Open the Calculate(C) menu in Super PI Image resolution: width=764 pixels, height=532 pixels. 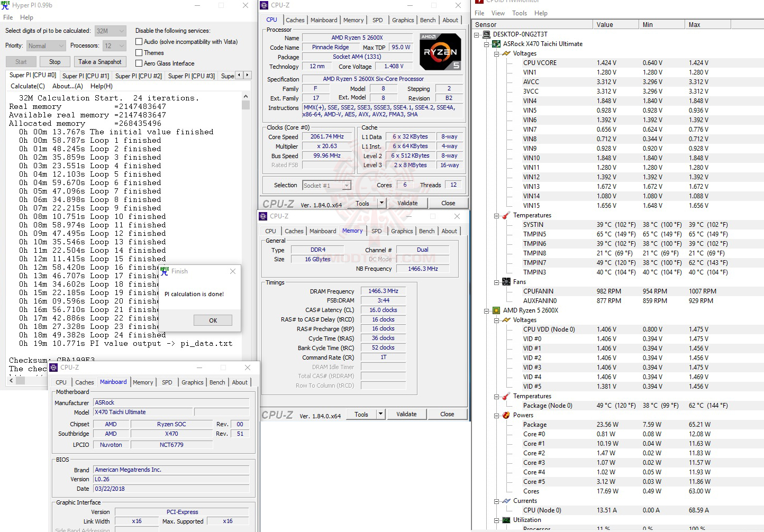(x=28, y=86)
